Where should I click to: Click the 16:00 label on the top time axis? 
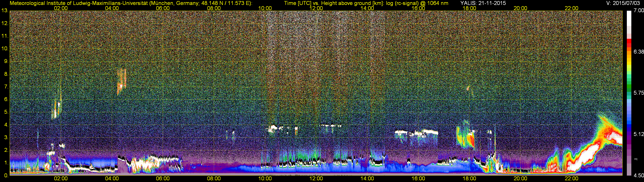pos(418,8)
